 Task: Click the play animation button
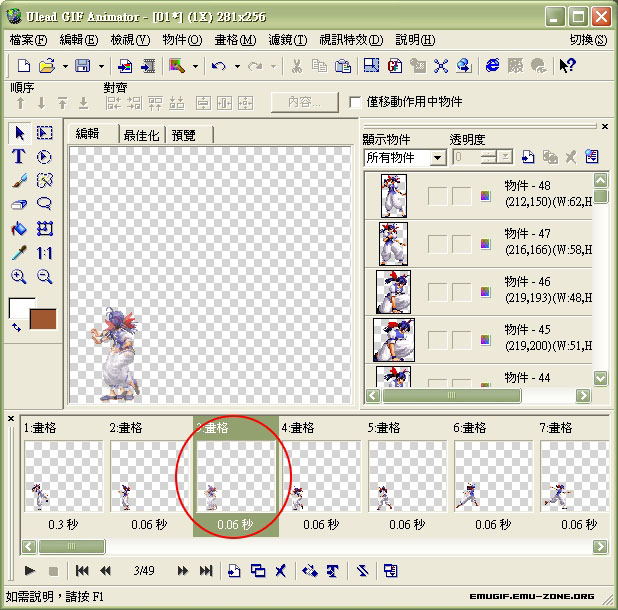[x=30, y=571]
